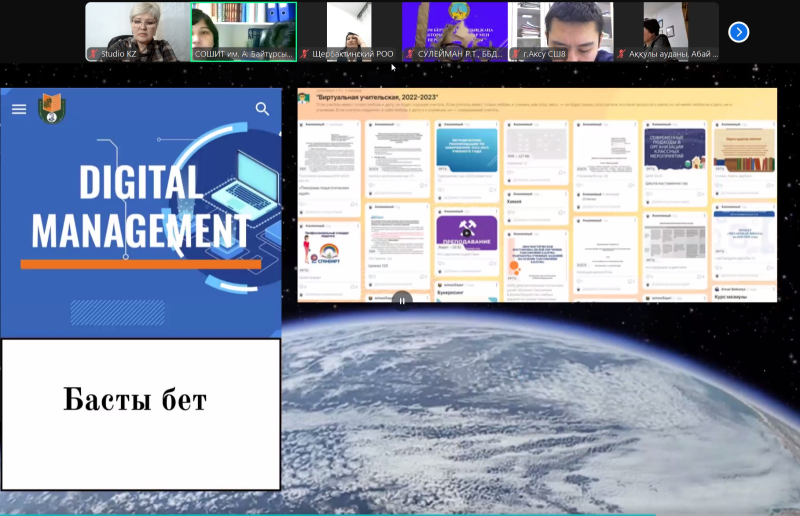Select the СОШИТ им. А. Байтұрсы participant video
Image resolution: width=800 pixels, height=516 pixels.
pos(244,26)
